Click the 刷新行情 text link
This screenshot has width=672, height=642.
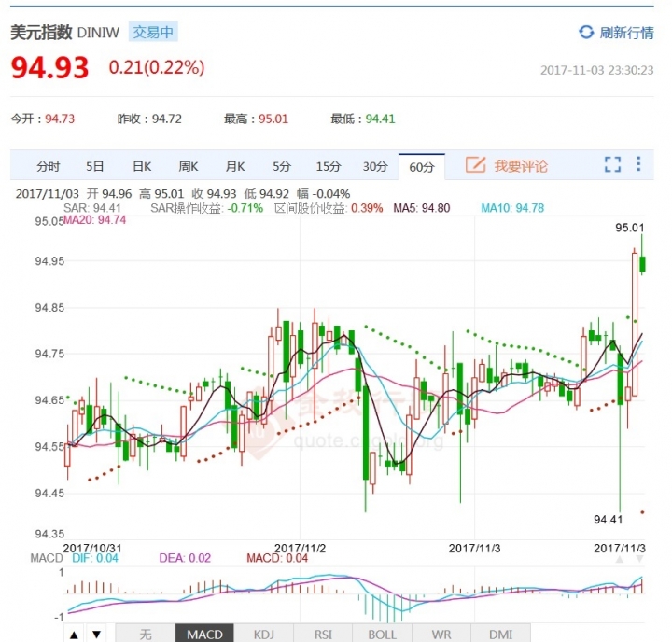(626, 33)
